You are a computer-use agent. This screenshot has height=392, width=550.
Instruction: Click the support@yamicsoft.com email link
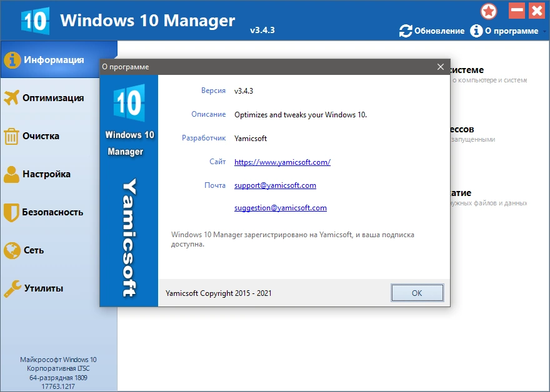tap(275, 185)
